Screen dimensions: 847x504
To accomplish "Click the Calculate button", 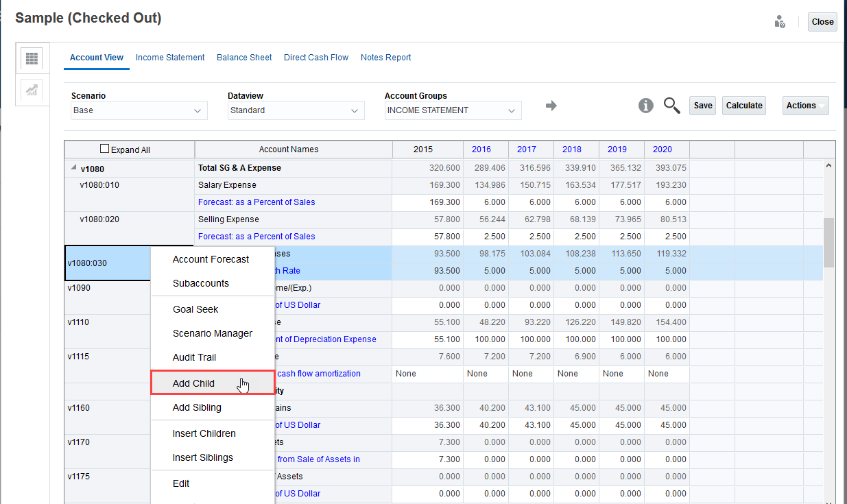I will [743, 106].
